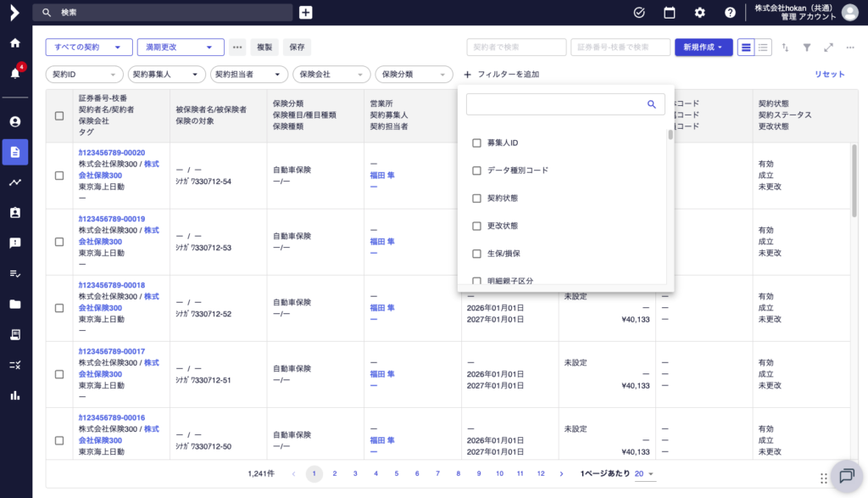Click the 契約者で検索 search field
868x498 pixels.
(x=516, y=48)
